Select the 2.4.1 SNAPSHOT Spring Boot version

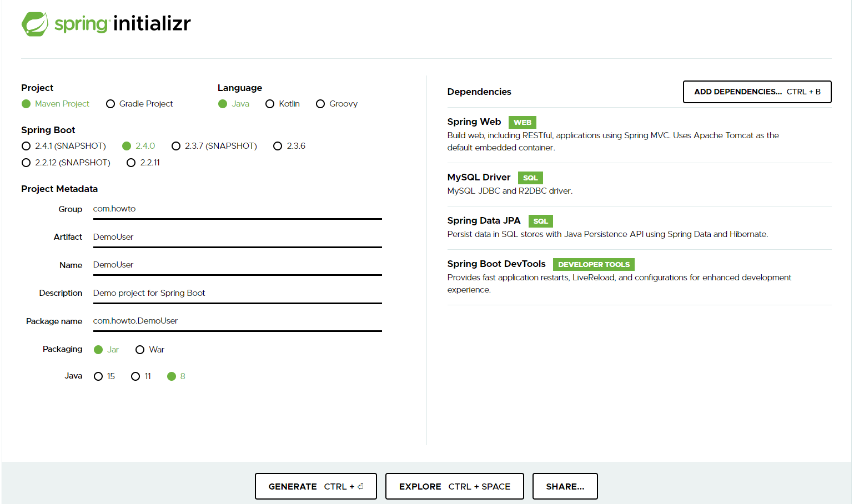coord(26,145)
